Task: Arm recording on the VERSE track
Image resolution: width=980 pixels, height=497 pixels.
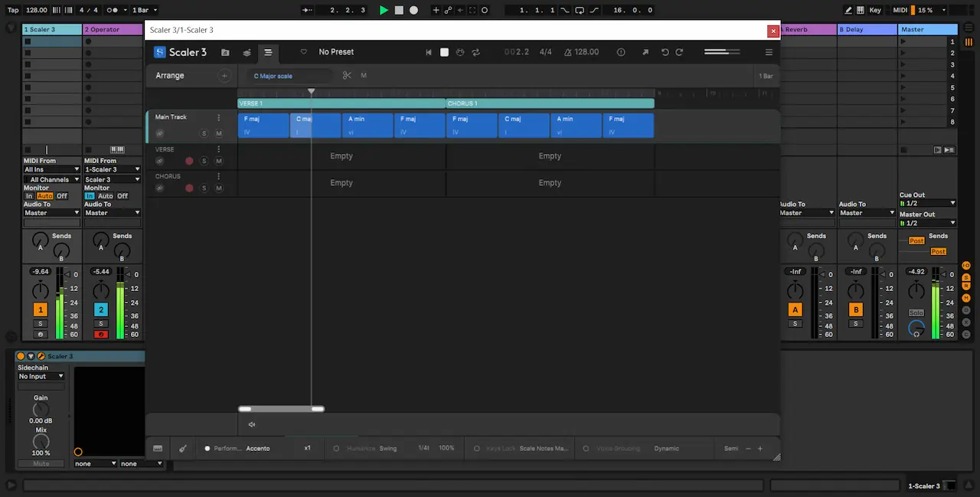Action: coord(189,161)
